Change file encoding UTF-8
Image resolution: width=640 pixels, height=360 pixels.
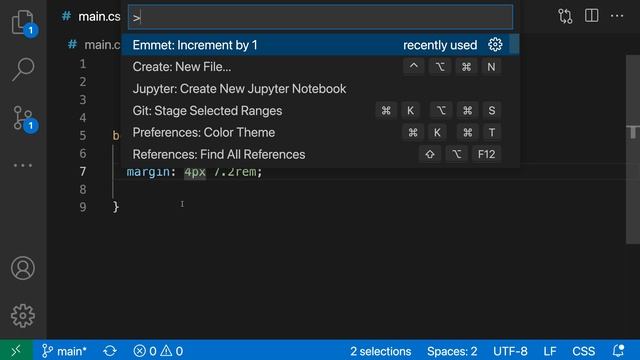point(510,351)
